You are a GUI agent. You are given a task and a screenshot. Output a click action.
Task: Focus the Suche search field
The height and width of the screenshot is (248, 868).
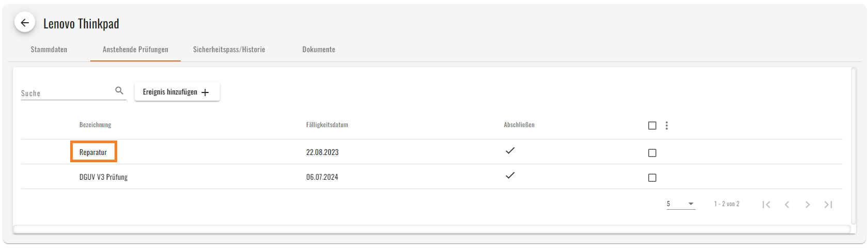coord(67,93)
